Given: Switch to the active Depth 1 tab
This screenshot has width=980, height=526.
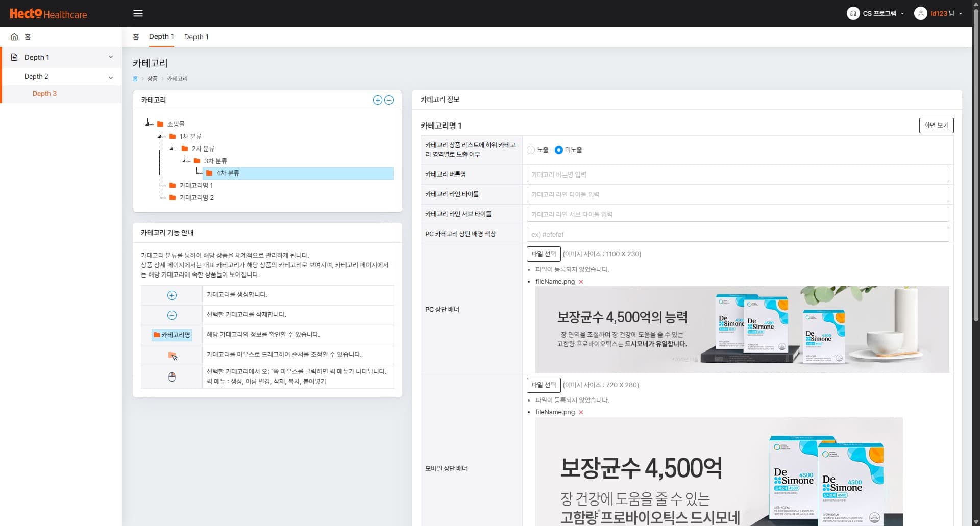Looking at the screenshot, I should [x=161, y=37].
